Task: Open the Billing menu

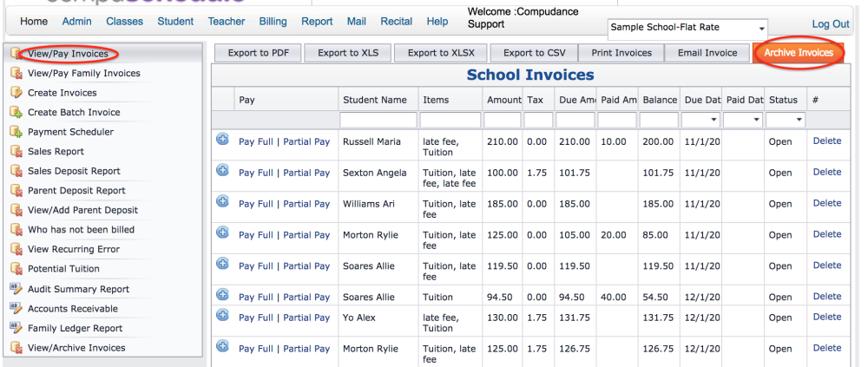Action: 273,22
